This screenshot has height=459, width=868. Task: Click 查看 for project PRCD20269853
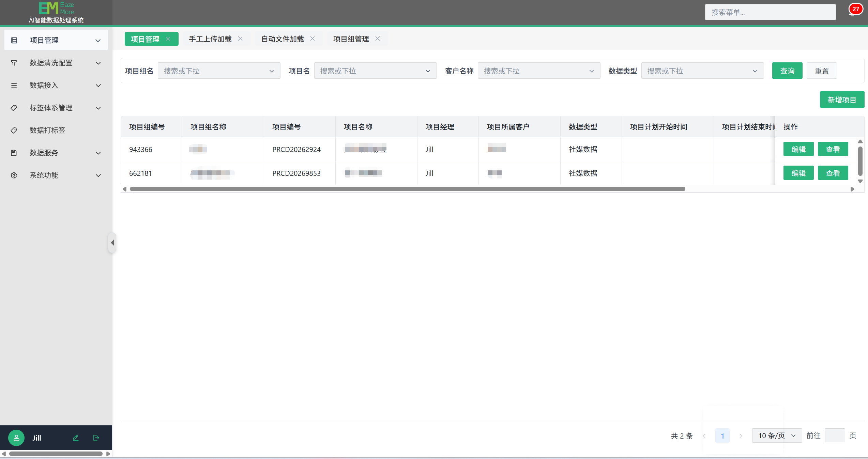833,173
